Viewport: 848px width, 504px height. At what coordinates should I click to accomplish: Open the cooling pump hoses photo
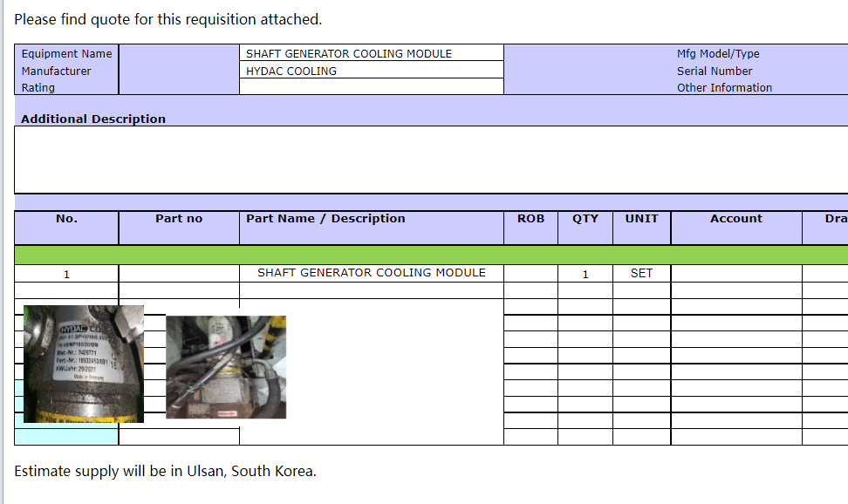(226, 367)
